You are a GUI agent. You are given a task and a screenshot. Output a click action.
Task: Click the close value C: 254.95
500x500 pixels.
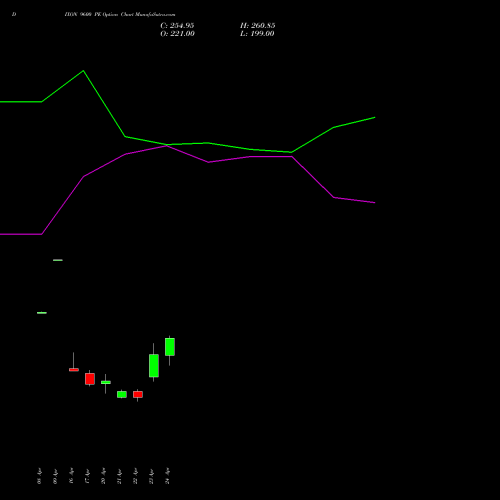point(177,26)
